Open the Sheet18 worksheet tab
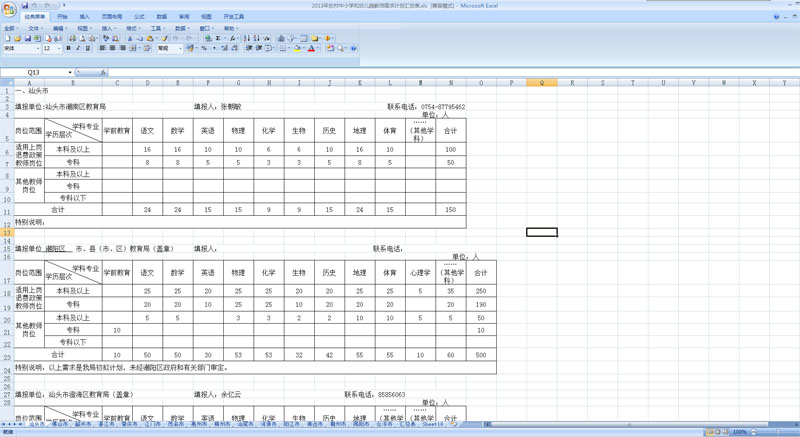This screenshot has height=437, width=800. tap(433, 424)
